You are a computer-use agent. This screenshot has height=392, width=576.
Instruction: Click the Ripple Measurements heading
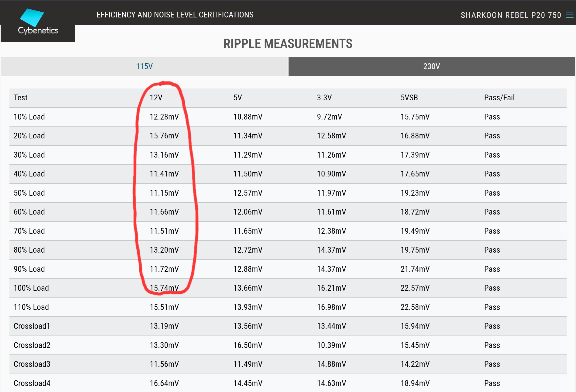[288, 44]
